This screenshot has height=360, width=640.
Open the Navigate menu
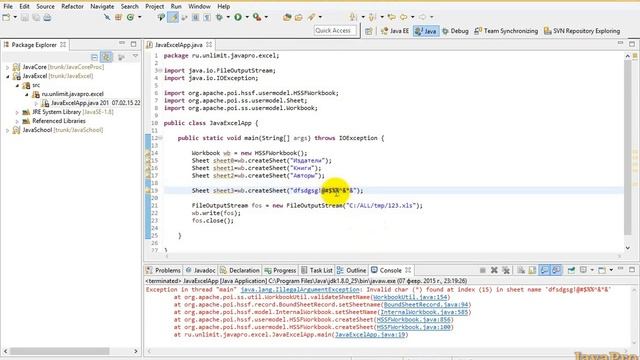102,7
